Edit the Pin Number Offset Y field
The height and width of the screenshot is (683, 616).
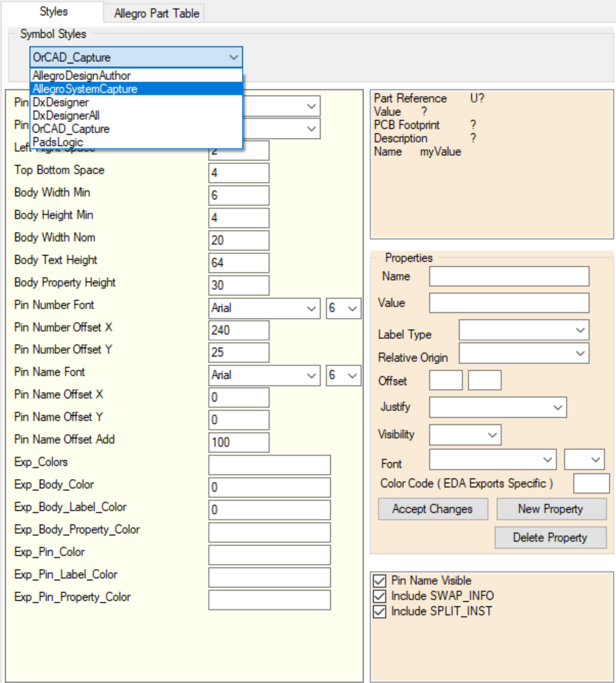click(239, 353)
